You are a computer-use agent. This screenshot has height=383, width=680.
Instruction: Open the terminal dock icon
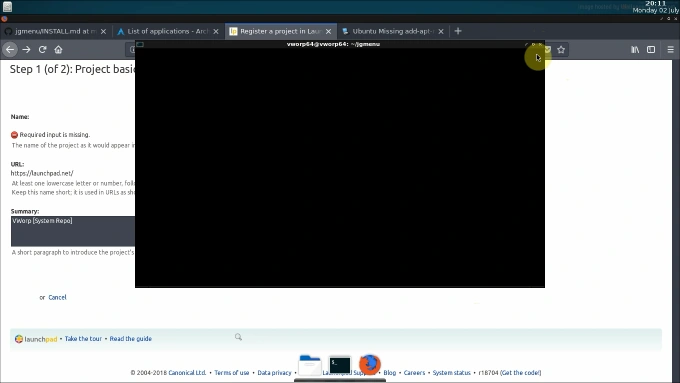click(340, 365)
